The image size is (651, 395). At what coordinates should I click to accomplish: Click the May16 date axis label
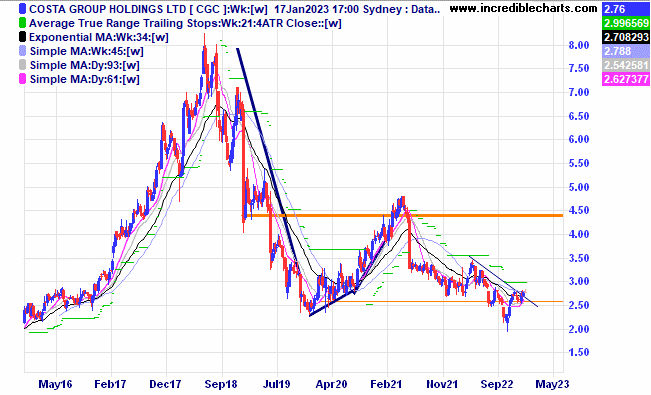(55, 384)
